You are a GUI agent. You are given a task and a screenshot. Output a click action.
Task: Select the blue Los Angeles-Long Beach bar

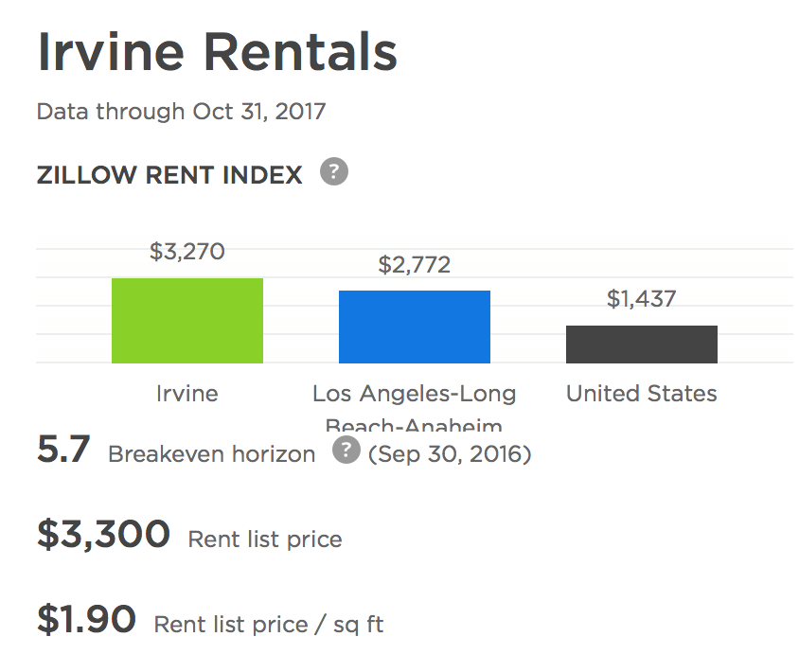pos(415,327)
